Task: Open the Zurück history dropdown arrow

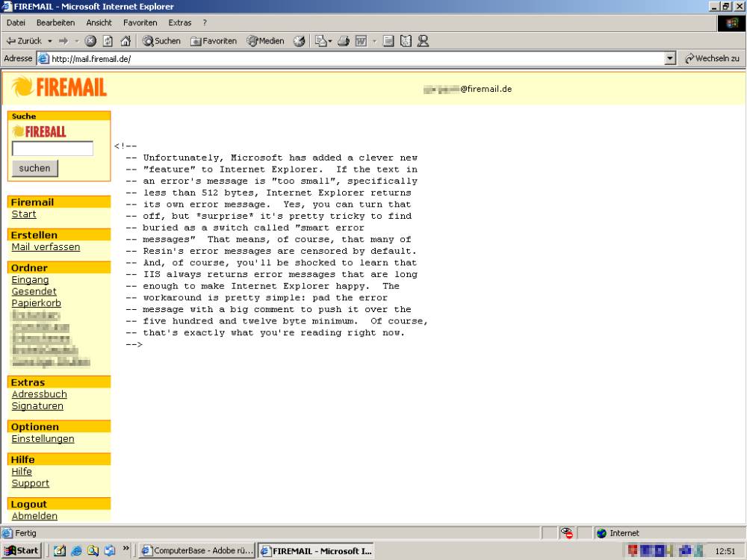Action: point(49,41)
